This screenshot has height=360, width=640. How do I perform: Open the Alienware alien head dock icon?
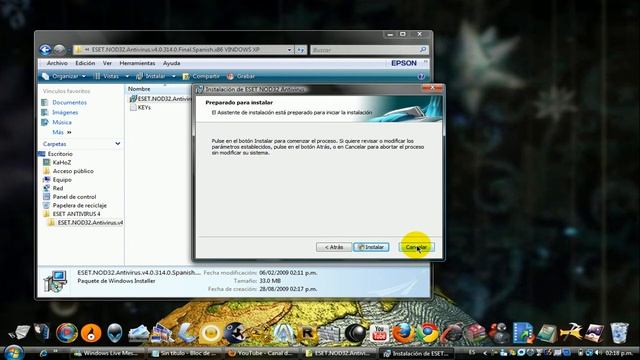click(115, 333)
